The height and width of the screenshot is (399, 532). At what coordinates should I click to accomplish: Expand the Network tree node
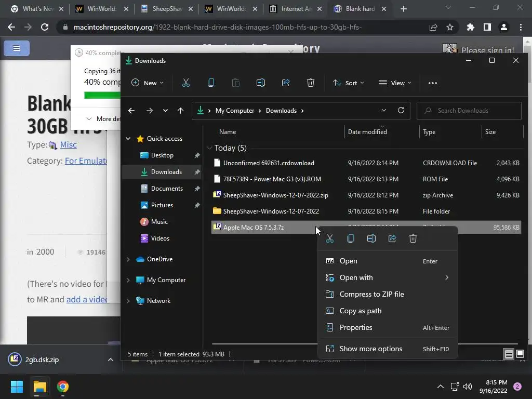pyautogui.click(x=128, y=301)
